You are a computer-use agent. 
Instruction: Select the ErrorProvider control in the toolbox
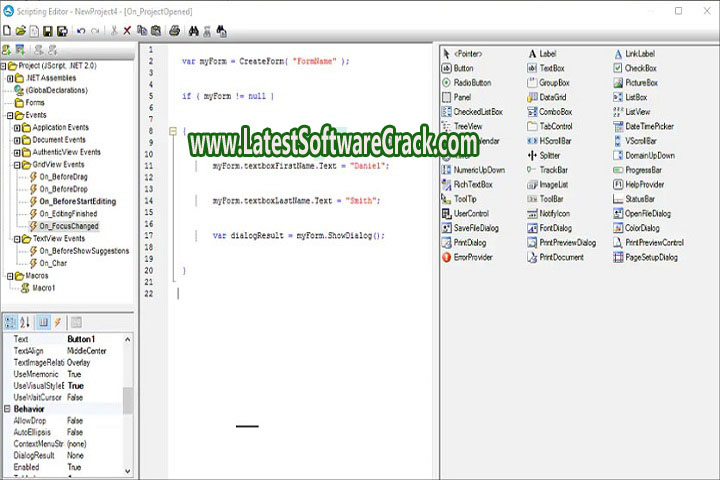[472, 257]
